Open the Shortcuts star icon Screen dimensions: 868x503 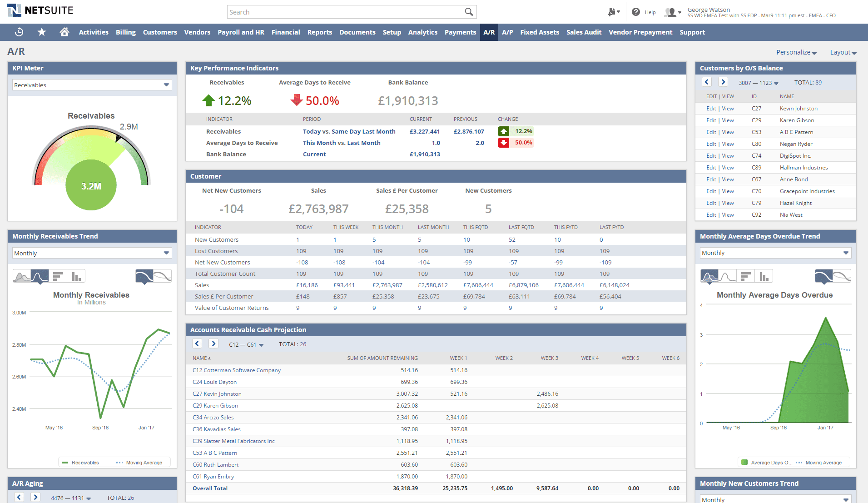coord(42,32)
